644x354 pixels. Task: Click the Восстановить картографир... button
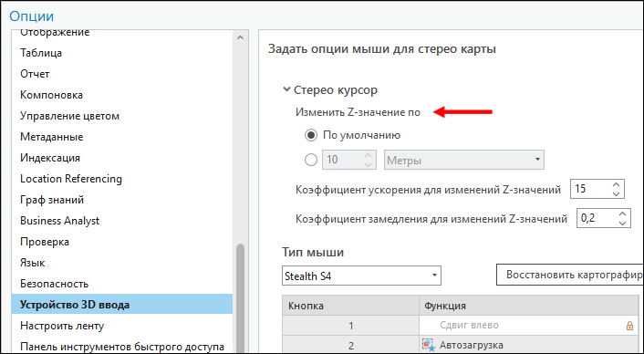click(570, 275)
